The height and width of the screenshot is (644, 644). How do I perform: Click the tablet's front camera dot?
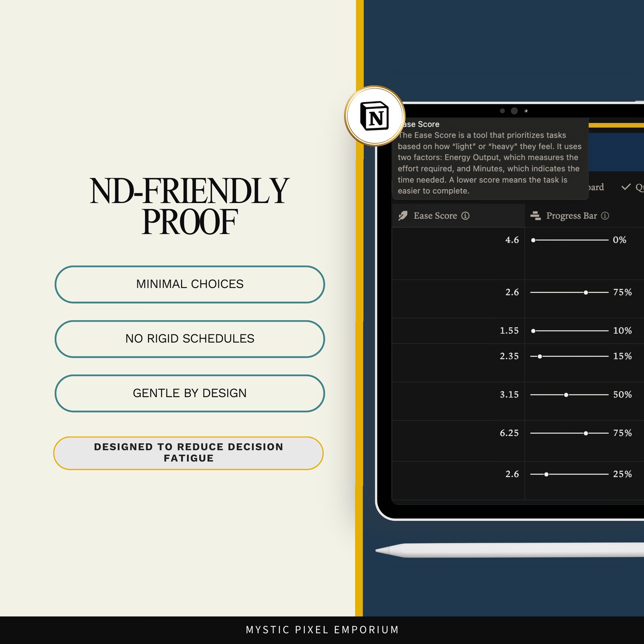point(513,111)
